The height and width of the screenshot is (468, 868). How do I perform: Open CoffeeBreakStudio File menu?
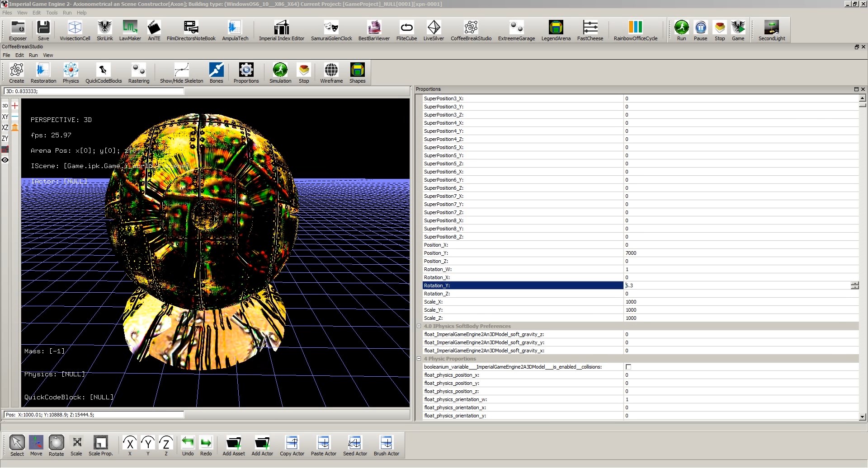pyautogui.click(x=6, y=55)
